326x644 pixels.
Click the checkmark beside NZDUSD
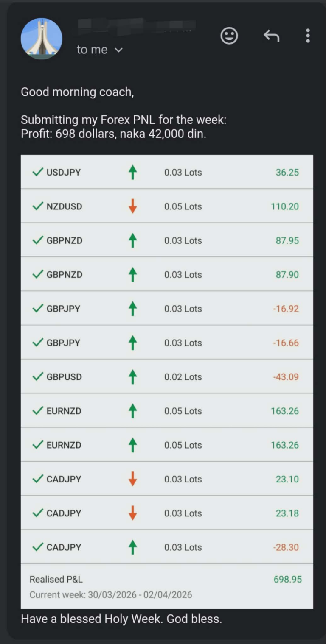click(x=38, y=206)
